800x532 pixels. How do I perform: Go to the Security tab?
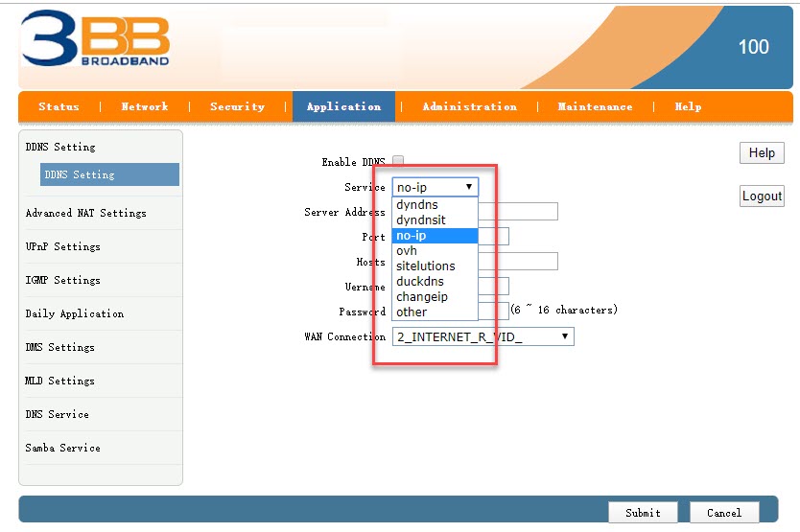point(237,106)
